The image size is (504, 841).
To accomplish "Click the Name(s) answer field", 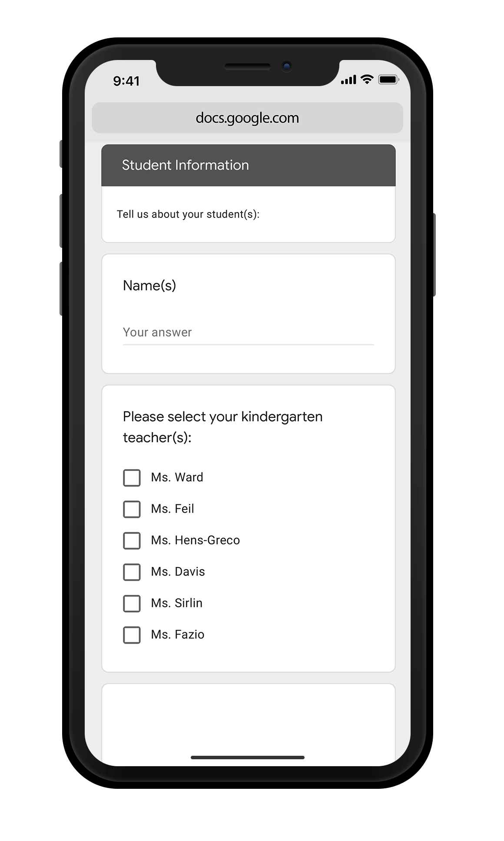I will (248, 333).
